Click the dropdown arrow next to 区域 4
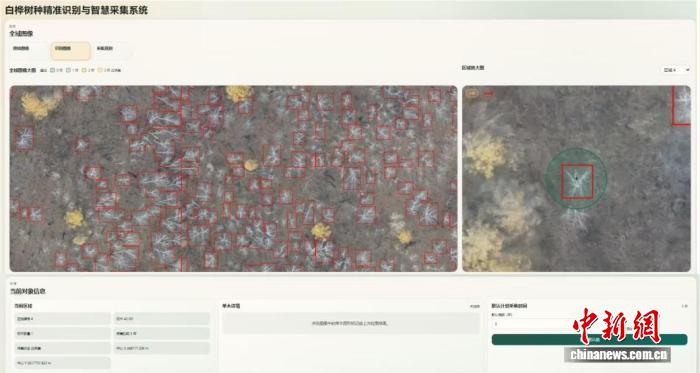700x373 pixels. pyautogui.click(x=688, y=70)
